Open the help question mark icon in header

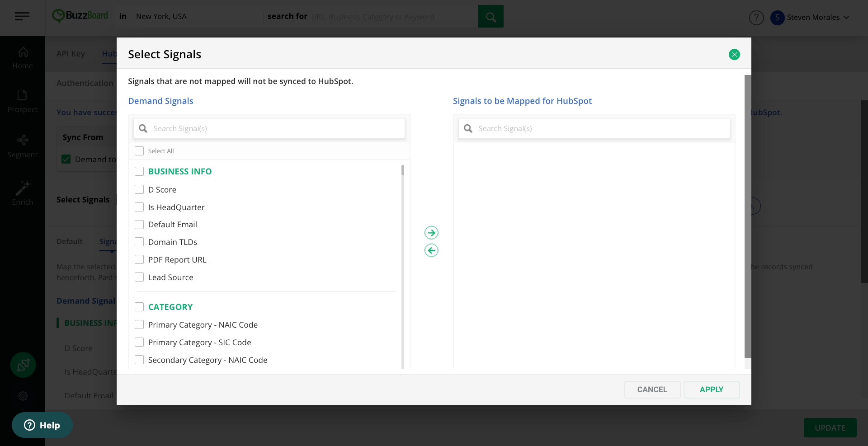756,18
